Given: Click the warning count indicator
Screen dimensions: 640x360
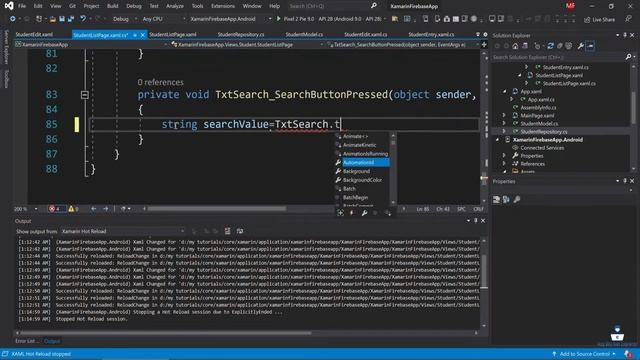Looking at the screenshot, I should tap(73, 209).
